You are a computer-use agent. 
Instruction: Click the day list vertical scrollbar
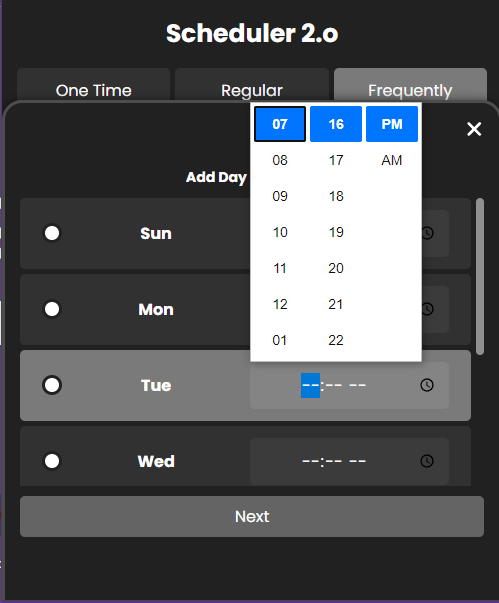click(x=480, y=276)
